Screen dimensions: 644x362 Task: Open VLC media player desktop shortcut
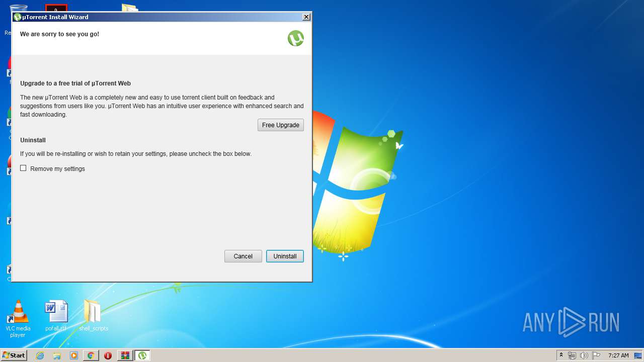pos(18,318)
